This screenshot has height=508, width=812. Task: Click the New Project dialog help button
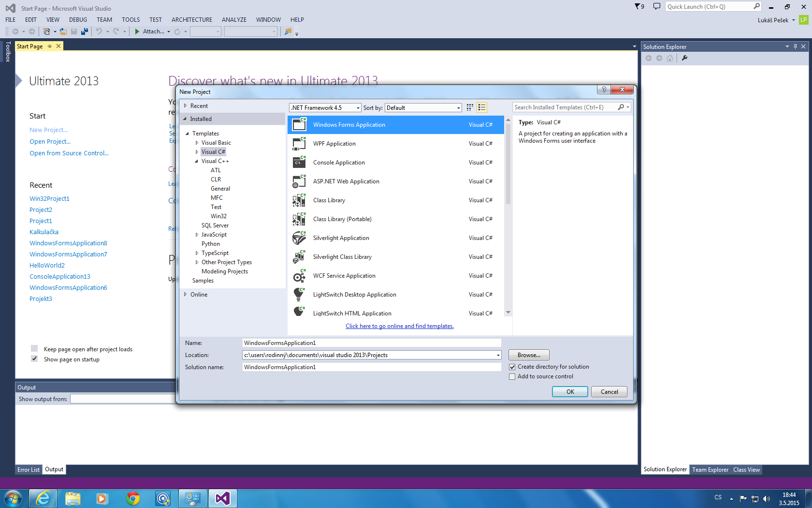[604, 90]
